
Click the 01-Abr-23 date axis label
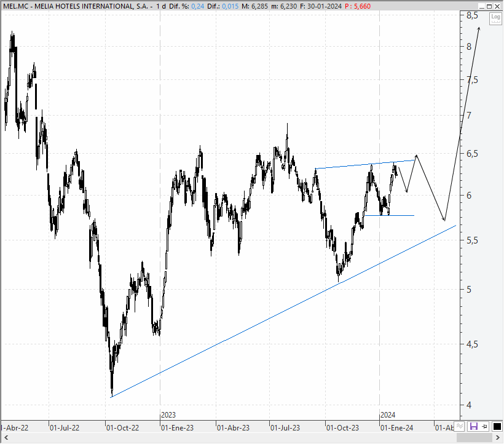[233, 428]
